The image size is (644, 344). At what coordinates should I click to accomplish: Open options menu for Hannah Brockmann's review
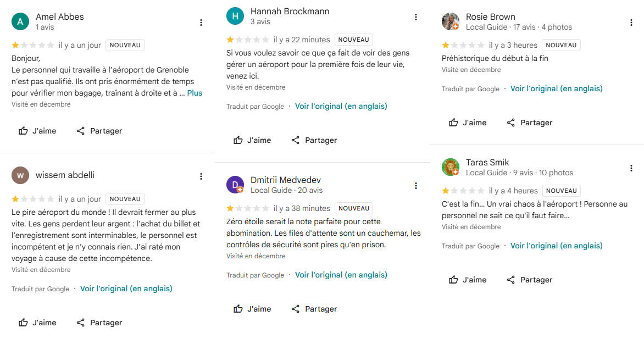coord(416,17)
